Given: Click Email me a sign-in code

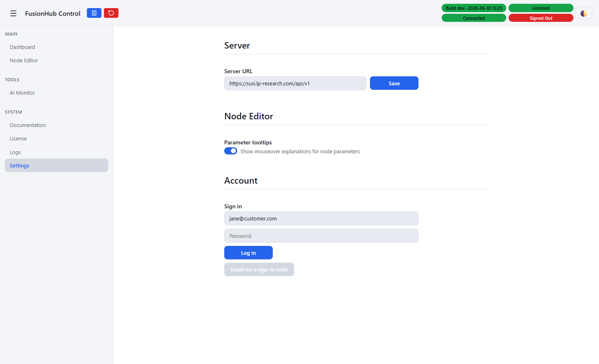Looking at the screenshot, I should click(259, 269).
